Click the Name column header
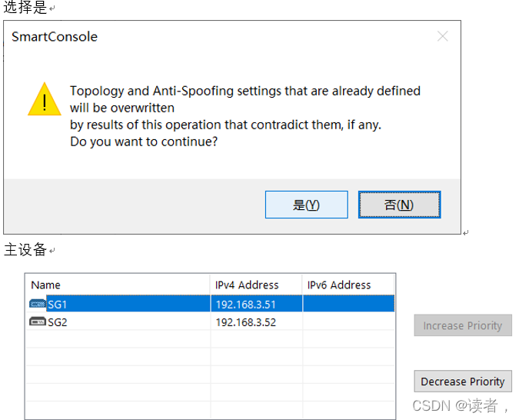 pos(118,285)
